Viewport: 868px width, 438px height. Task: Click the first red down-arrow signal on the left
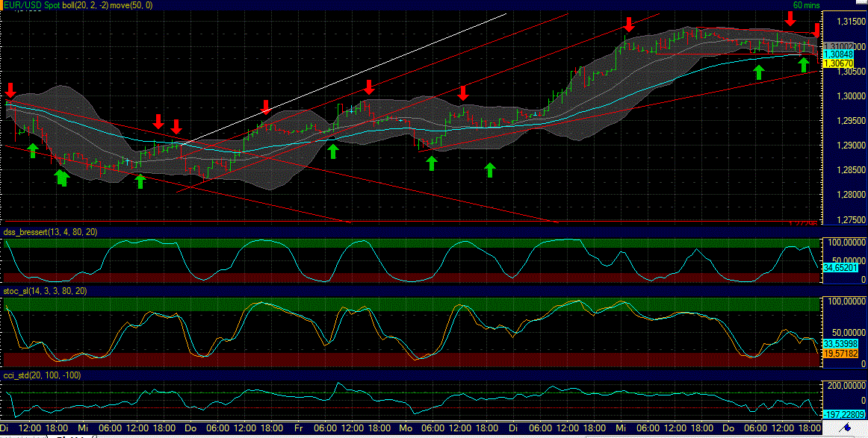coord(10,90)
